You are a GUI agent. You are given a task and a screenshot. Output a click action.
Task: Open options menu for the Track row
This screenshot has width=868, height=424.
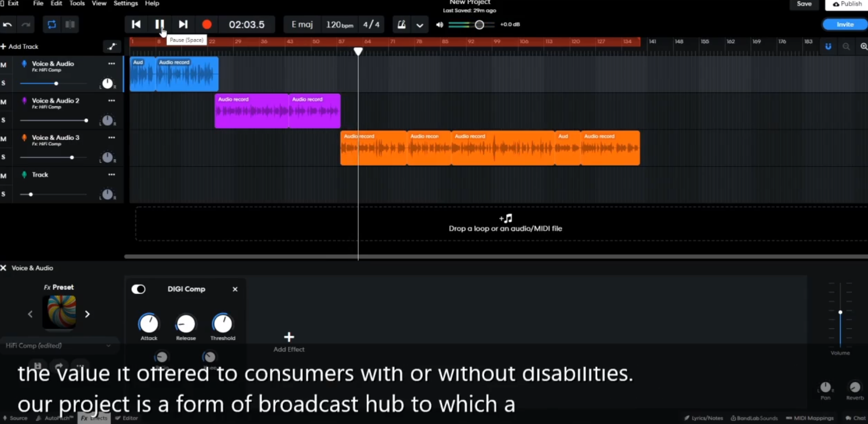(112, 175)
